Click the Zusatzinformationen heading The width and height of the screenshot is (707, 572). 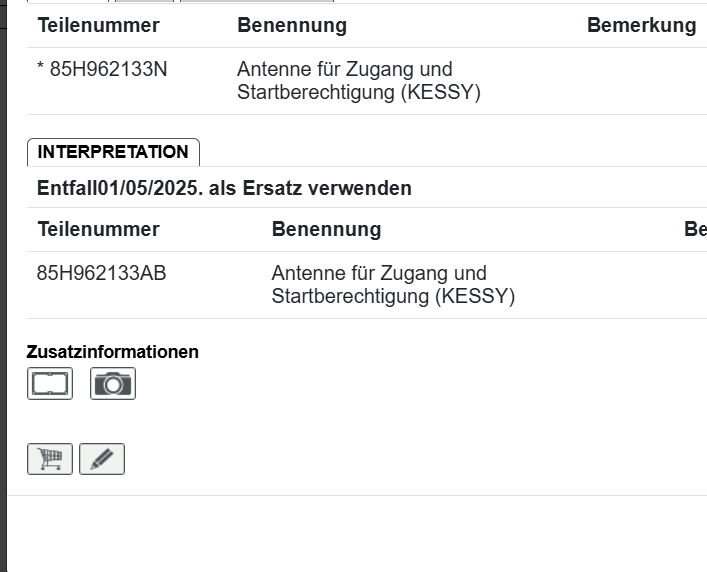(x=112, y=352)
